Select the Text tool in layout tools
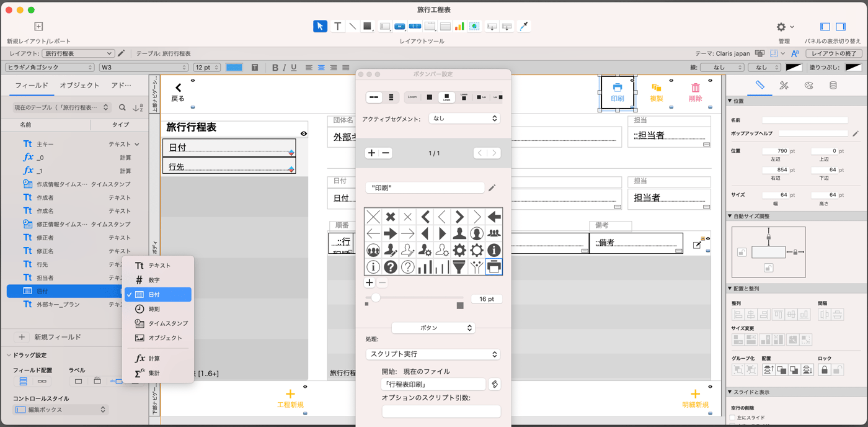Screen dimensions: 868x427 pos(337,26)
